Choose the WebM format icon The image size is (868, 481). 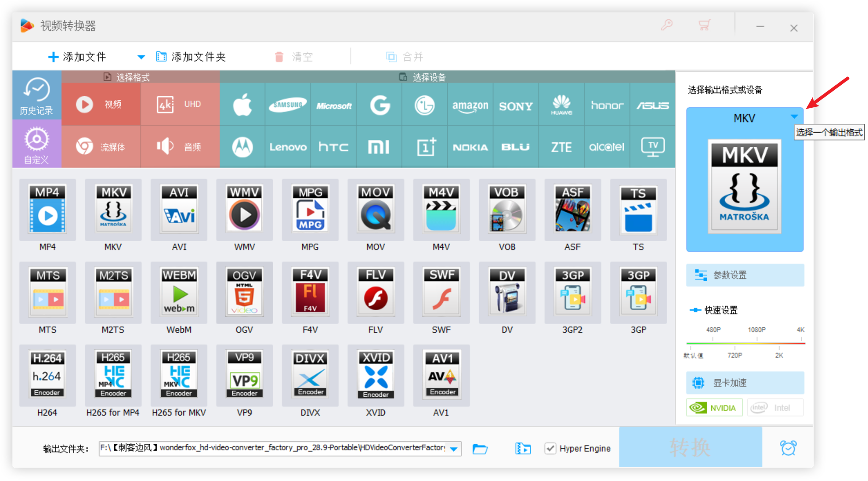coord(179,293)
